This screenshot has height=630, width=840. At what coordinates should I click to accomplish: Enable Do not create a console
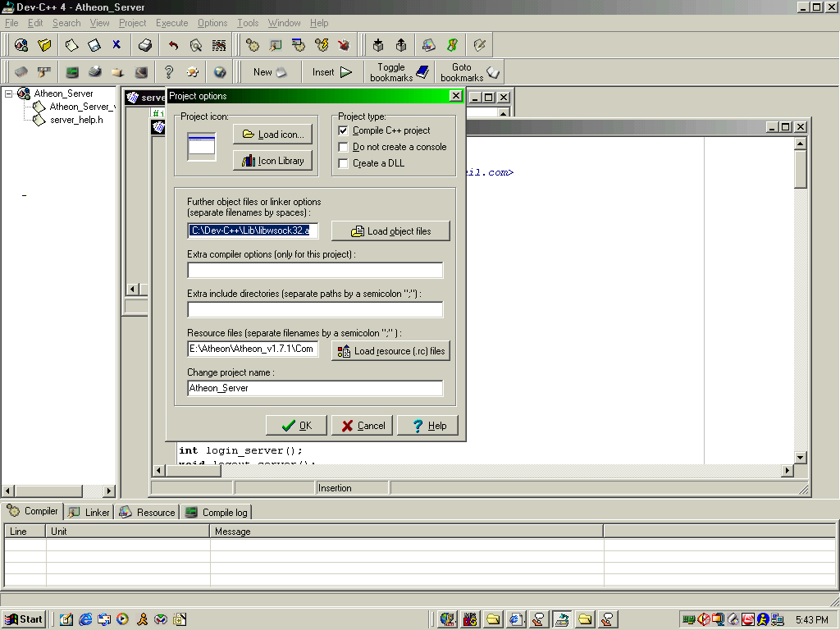344,147
